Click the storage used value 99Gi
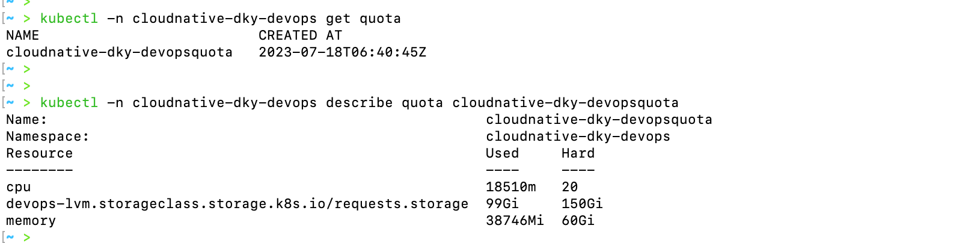980x243 pixels. point(502,204)
